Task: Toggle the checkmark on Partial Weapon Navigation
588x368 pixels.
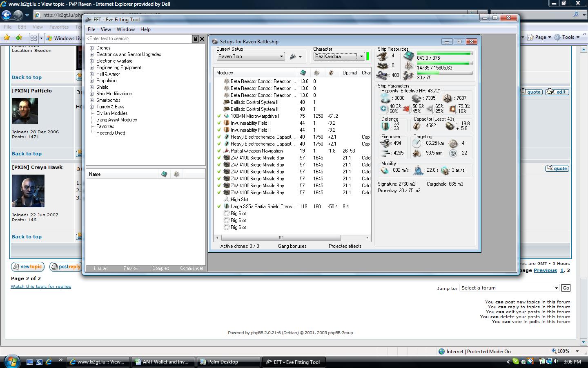Action: 219,151
